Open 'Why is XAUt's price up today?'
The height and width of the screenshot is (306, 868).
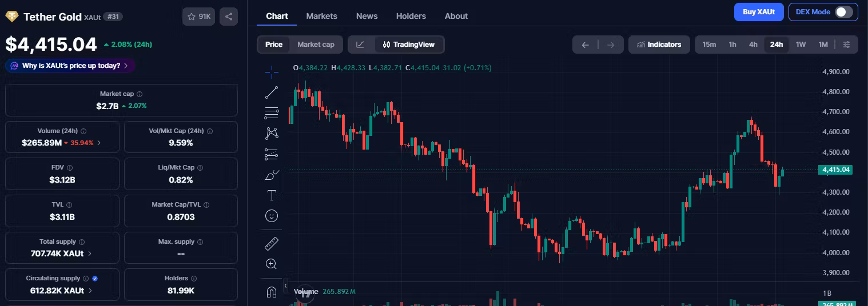click(x=70, y=66)
